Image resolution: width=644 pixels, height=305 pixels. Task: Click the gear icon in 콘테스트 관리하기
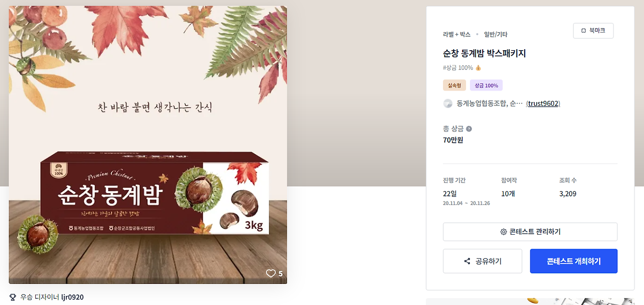[503, 232]
